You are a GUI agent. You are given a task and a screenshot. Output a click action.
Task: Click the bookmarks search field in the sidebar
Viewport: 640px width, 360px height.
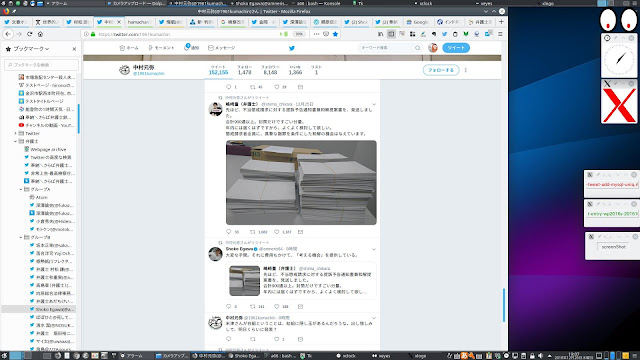click(41, 65)
